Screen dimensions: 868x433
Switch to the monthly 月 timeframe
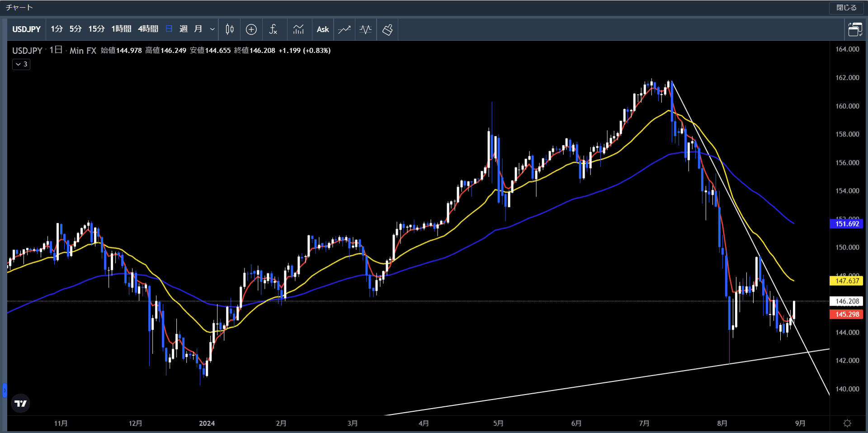pos(198,29)
